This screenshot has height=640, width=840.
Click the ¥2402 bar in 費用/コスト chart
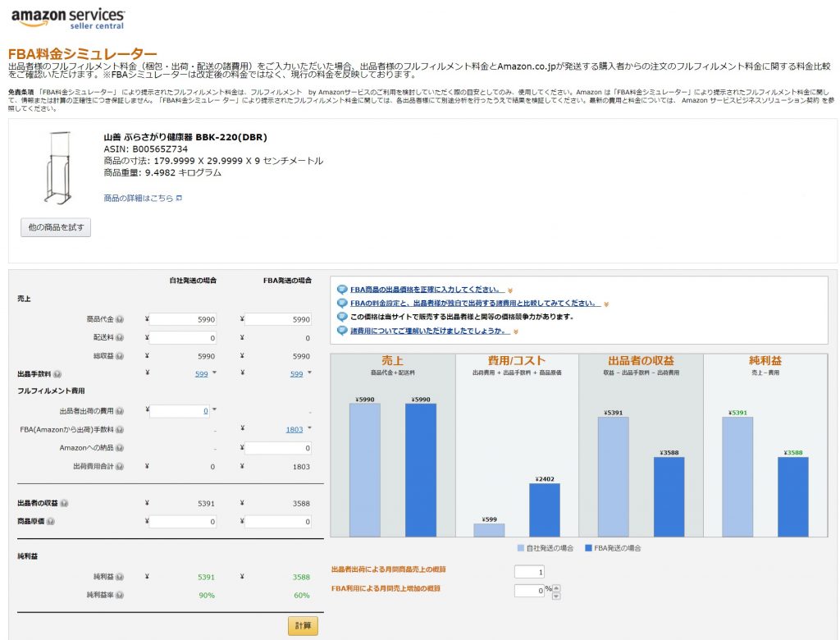pos(545,510)
